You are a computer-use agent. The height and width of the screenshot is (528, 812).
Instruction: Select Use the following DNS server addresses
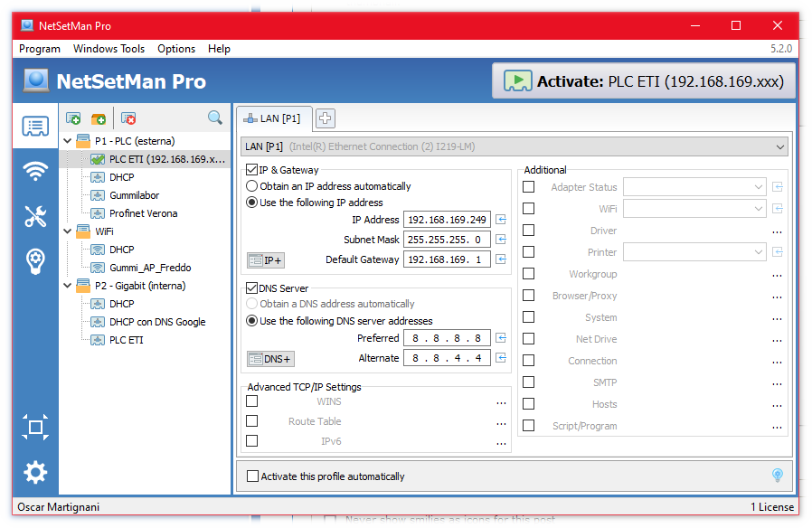[x=251, y=321]
